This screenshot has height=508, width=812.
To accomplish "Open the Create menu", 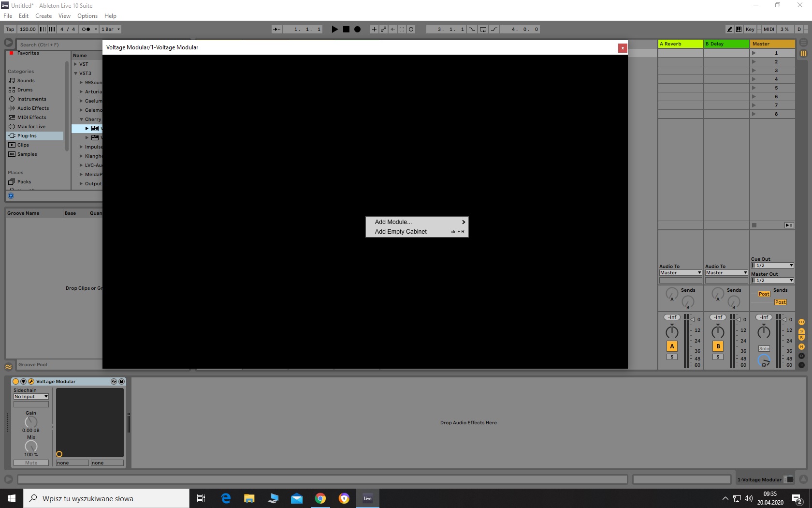I will tap(43, 15).
